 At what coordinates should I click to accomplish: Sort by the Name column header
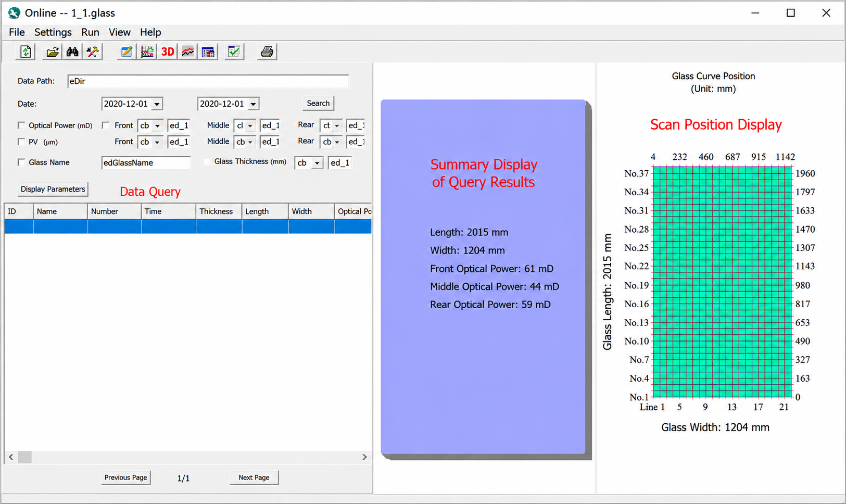click(60, 211)
